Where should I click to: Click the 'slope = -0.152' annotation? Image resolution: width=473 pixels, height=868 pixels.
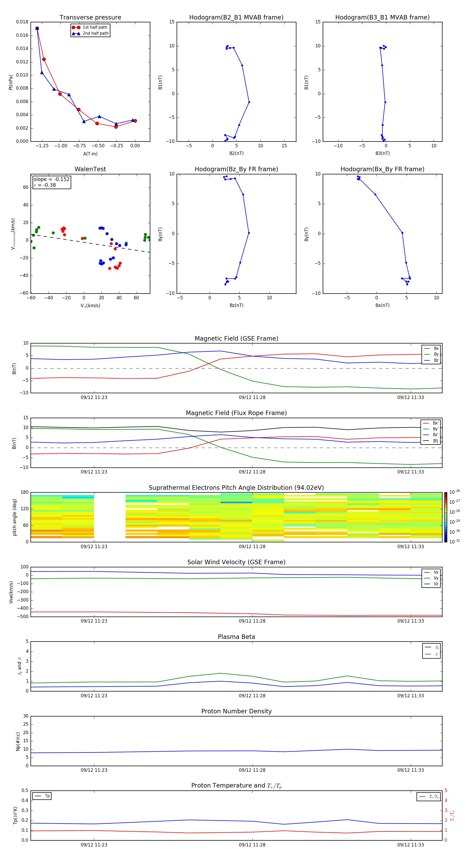point(52,179)
